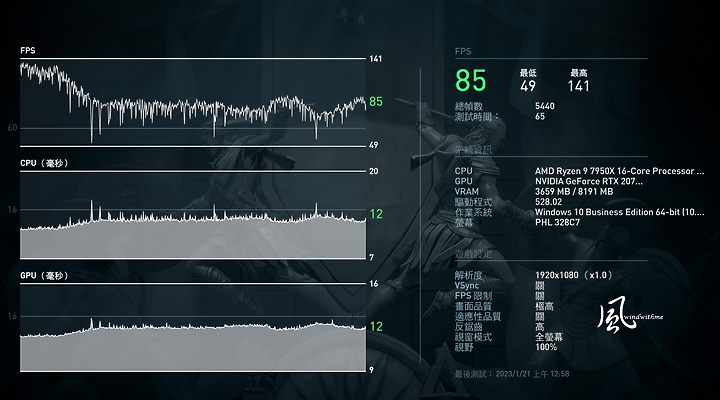Viewport: 720px width, 400px height.
Task: Click the 視窗模式 value 全螢幕
Action: pyautogui.click(x=549, y=337)
